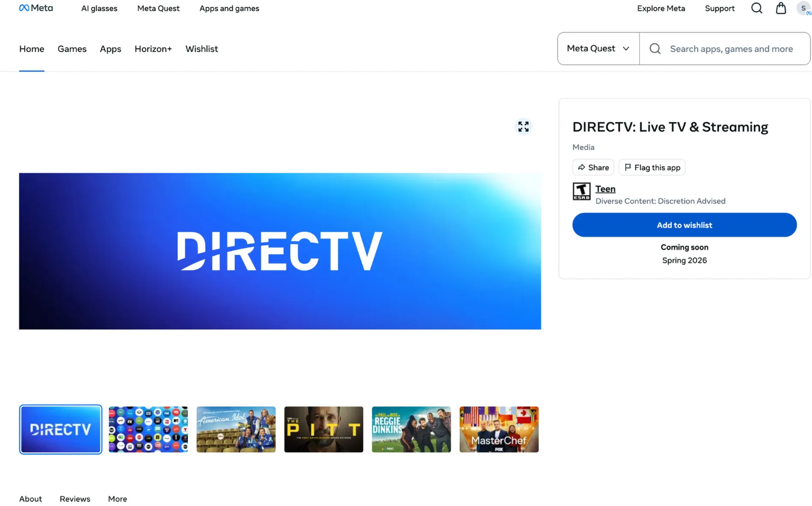Open the shopping bag cart

[781, 8]
